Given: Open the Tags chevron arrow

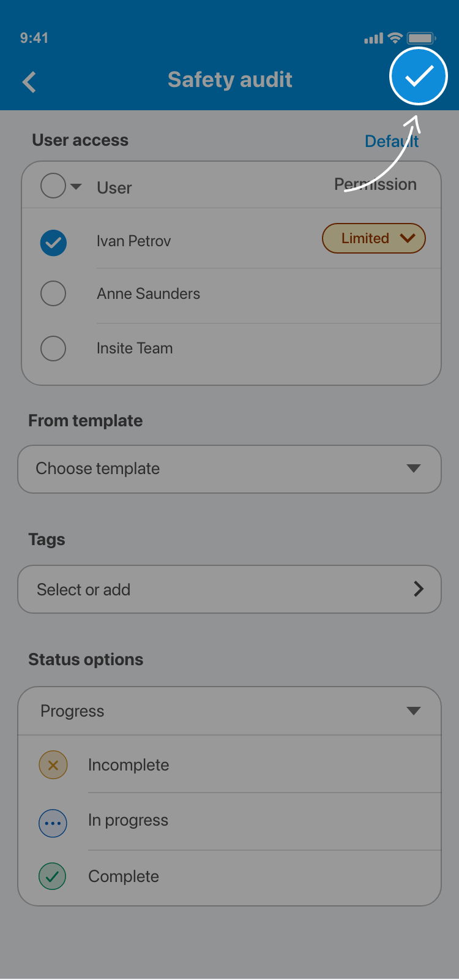Looking at the screenshot, I should 419,589.
